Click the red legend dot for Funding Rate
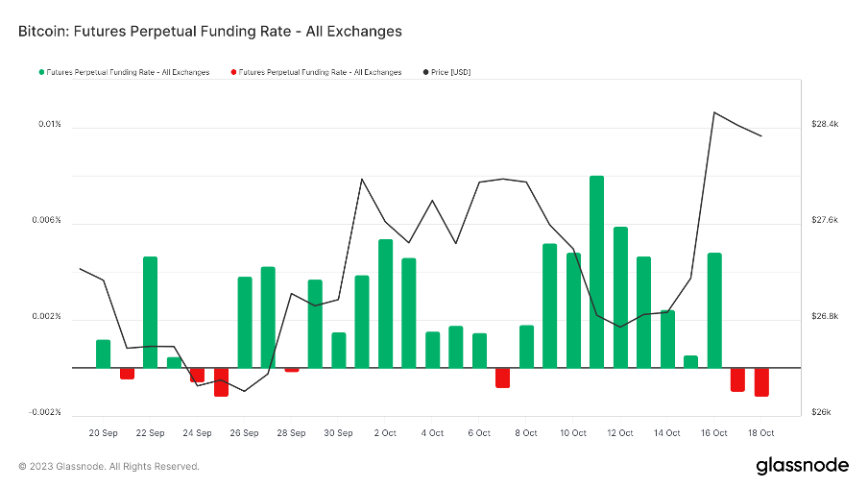The image size is (868, 488). 233,72
